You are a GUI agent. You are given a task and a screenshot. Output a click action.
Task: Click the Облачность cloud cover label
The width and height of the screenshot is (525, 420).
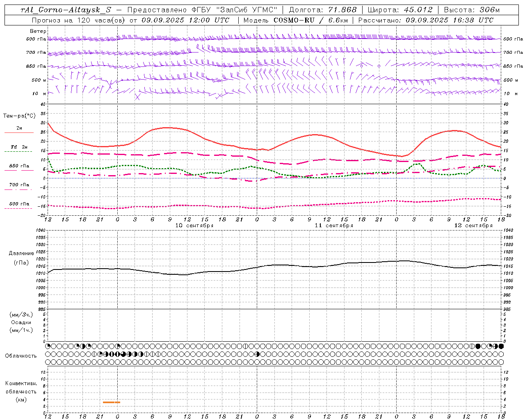pyautogui.click(x=21, y=356)
